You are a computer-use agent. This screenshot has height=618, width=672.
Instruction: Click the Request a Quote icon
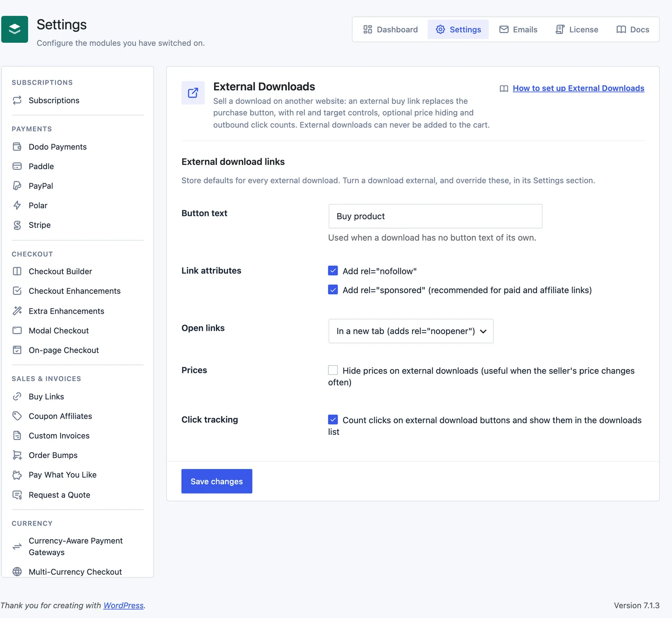pos(17,495)
